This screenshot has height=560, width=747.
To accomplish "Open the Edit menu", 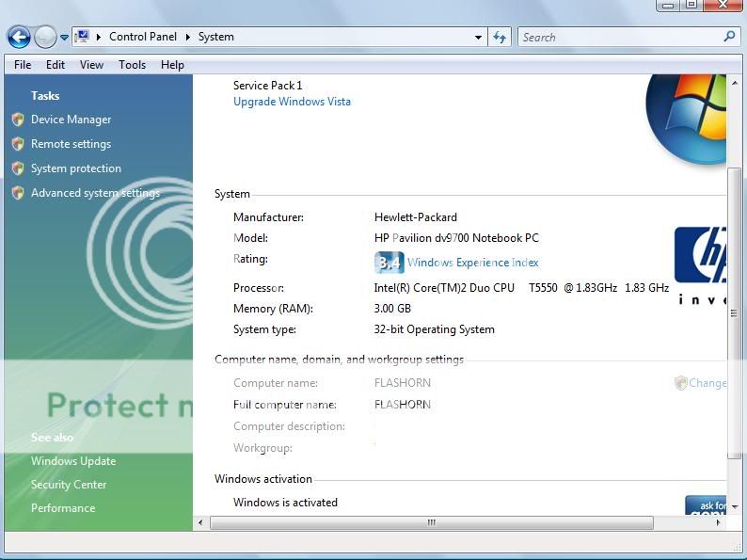I will 56,65.
